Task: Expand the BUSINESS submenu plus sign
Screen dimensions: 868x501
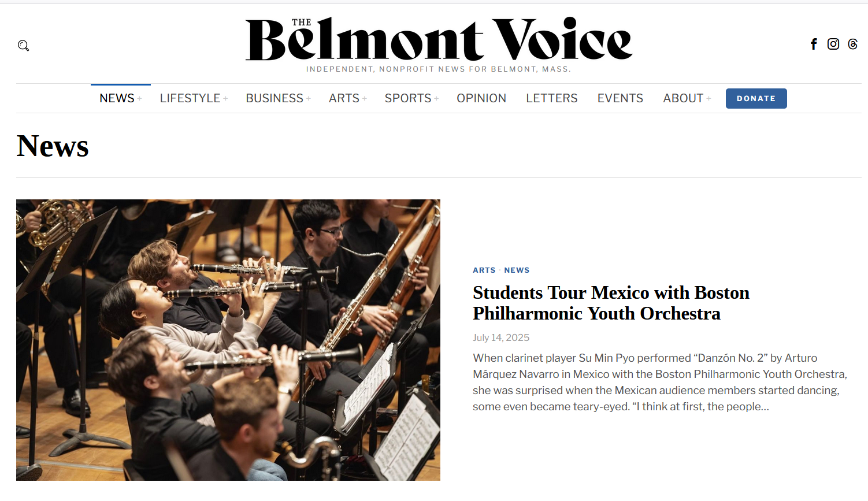Action: [x=309, y=99]
